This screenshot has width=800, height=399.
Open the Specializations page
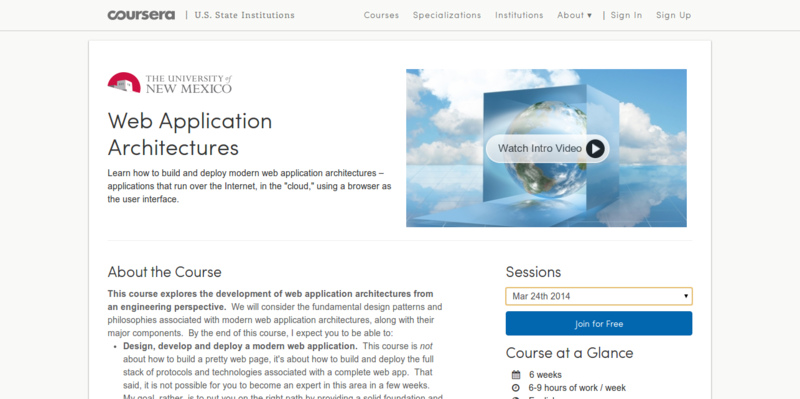click(447, 15)
